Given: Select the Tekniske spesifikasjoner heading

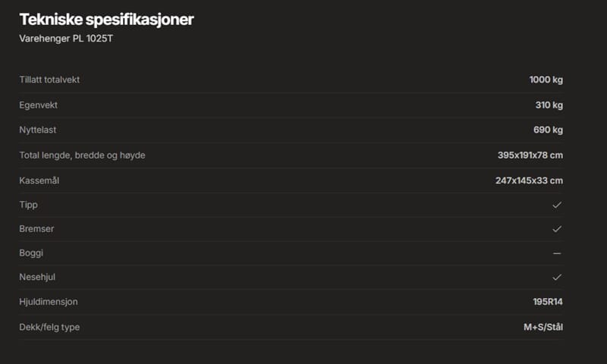Looking at the screenshot, I should [x=106, y=20].
